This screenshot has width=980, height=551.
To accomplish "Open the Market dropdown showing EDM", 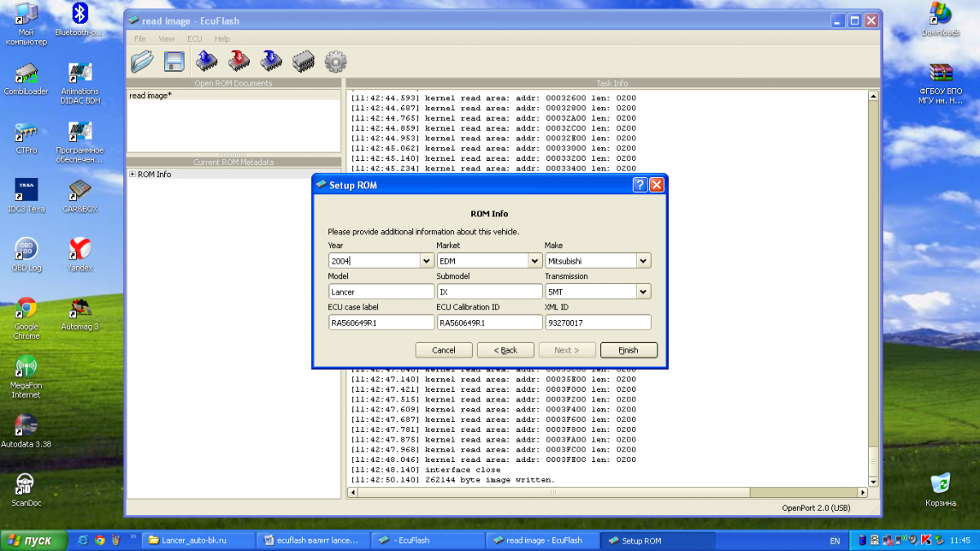I will (535, 261).
